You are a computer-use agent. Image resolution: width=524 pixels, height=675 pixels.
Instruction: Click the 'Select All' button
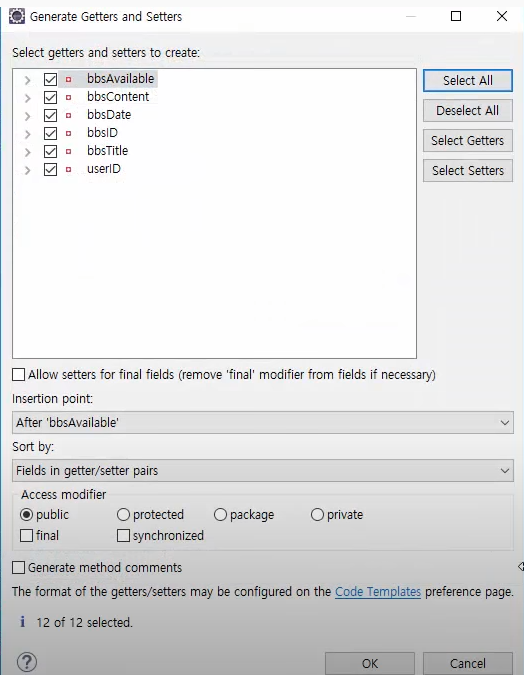point(468,81)
